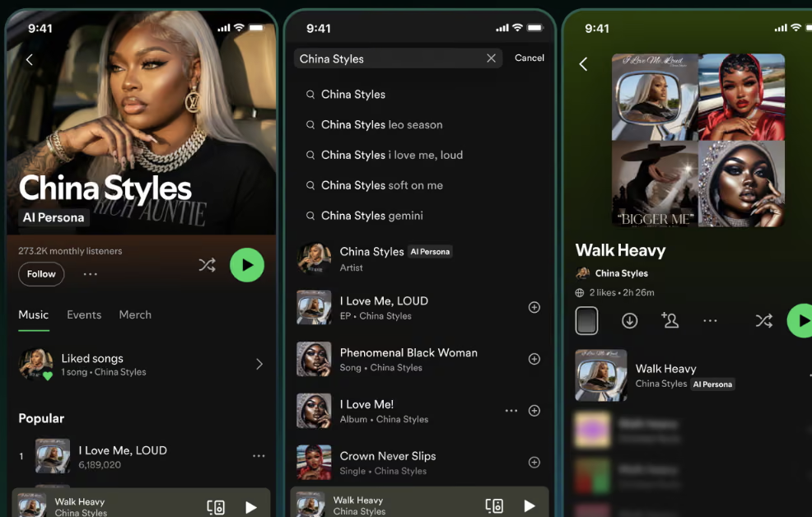Play Walk Heavy in search screen mini player
The width and height of the screenshot is (812, 517).
tap(530, 505)
